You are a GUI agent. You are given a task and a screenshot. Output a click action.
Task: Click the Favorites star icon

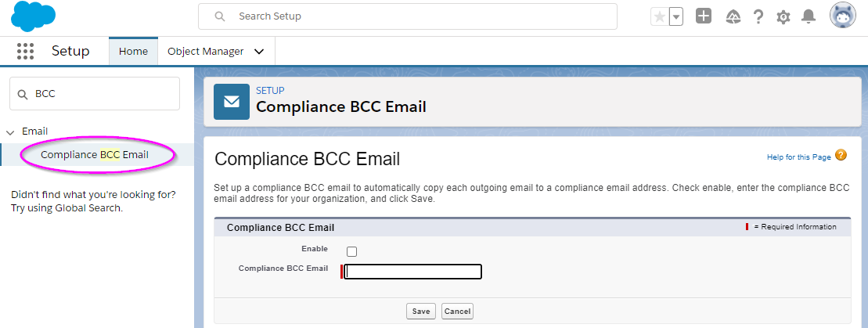(x=659, y=16)
